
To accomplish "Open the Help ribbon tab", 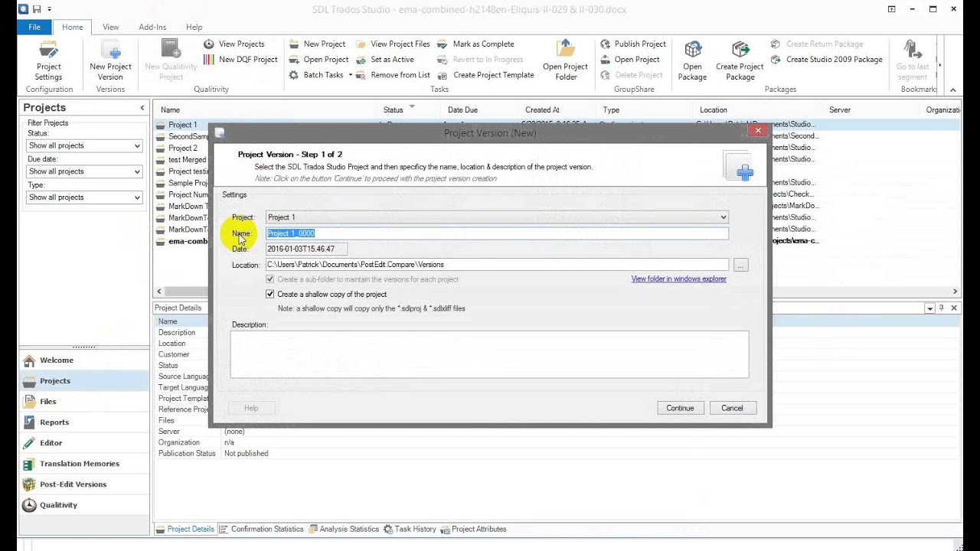I will (194, 27).
